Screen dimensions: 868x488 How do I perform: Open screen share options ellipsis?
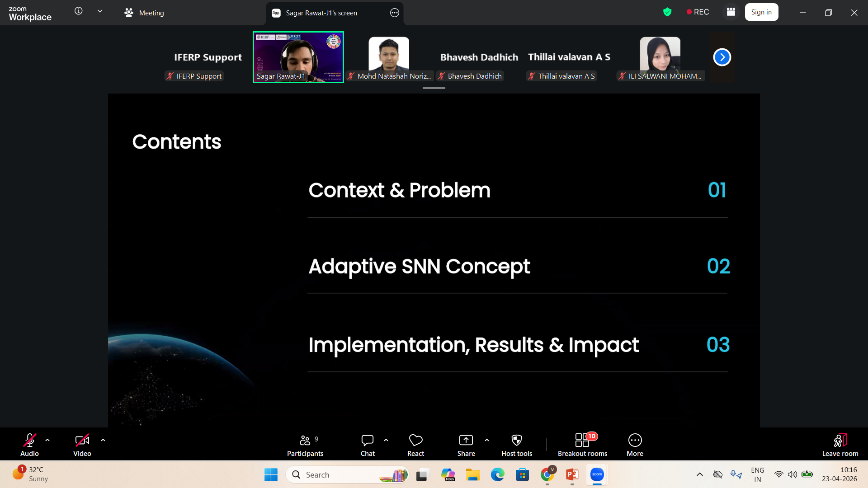(395, 13)
